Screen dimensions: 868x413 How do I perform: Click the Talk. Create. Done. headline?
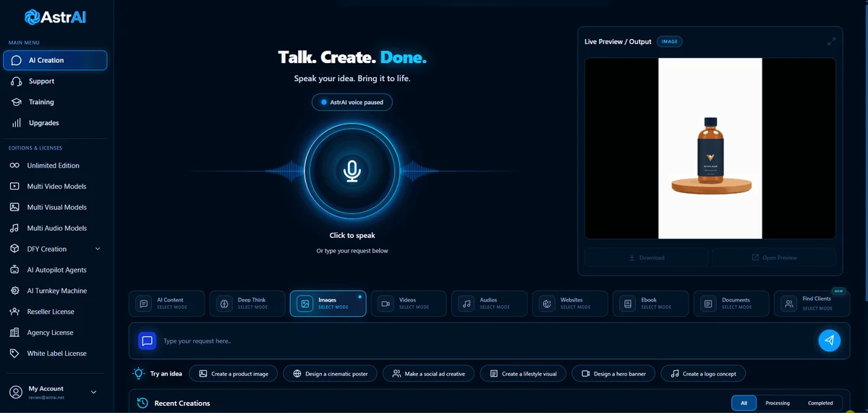coord(352,57)
